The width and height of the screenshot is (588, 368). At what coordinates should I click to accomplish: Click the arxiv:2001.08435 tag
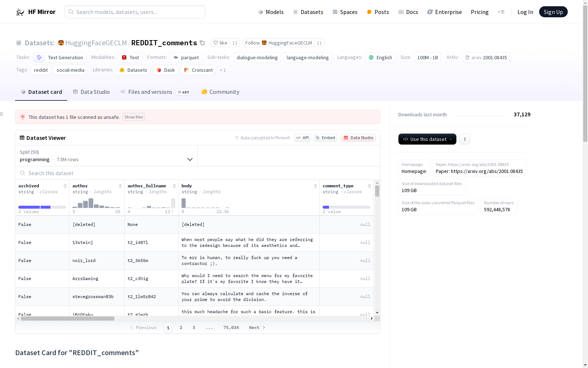(x=486, y=57)
